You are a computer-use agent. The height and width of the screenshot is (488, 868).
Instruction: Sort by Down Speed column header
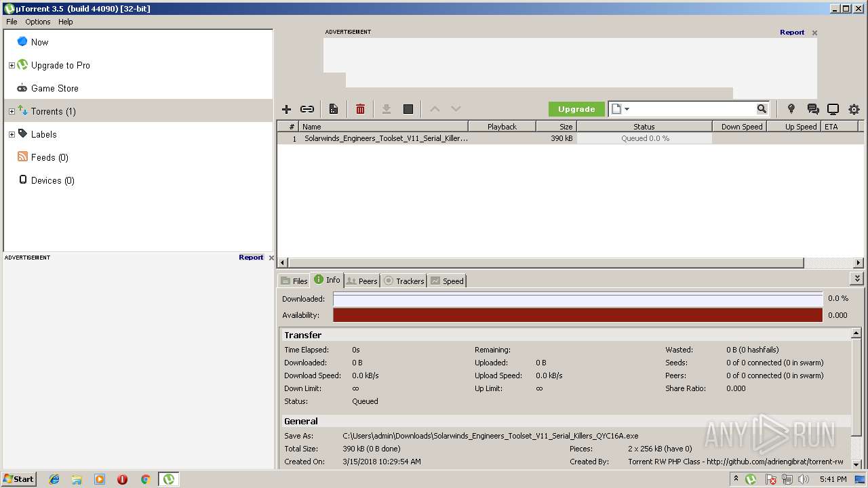tap(739, 127)
